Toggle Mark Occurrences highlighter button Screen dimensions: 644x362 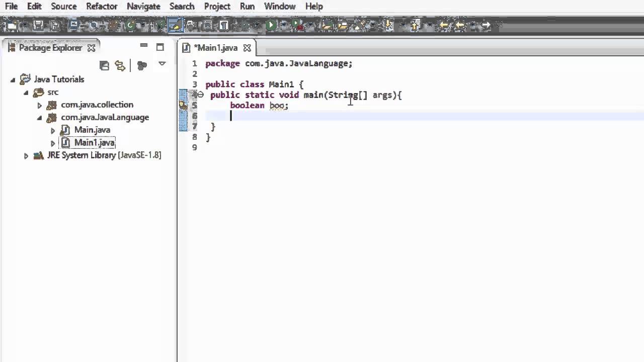[x=176, y=25]
